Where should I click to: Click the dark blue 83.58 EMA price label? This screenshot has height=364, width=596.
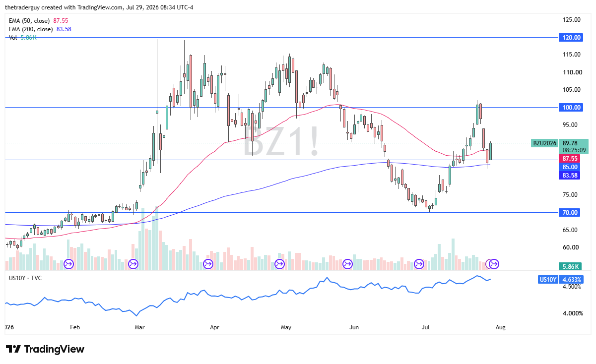pyautogui.click(x=570, y=176)
